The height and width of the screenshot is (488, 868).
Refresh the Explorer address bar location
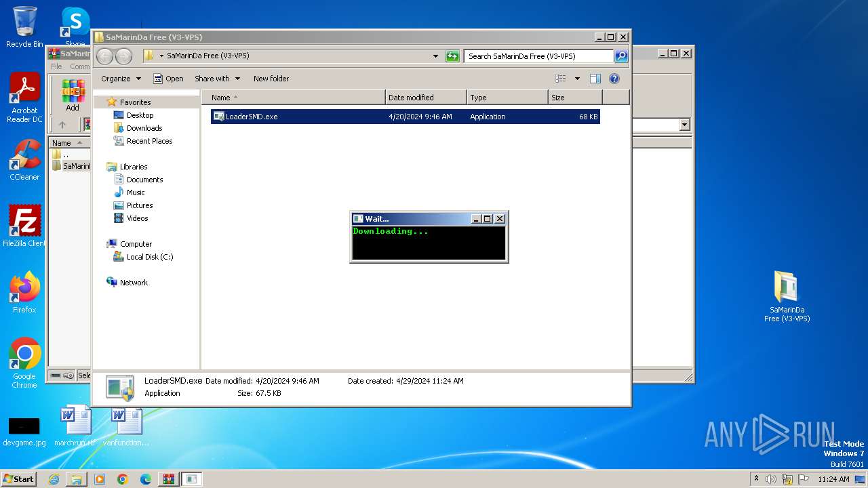point(452,56)
